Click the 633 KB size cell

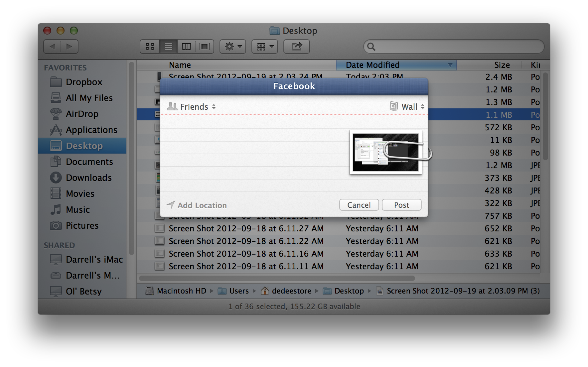click(x=498, y=254)
